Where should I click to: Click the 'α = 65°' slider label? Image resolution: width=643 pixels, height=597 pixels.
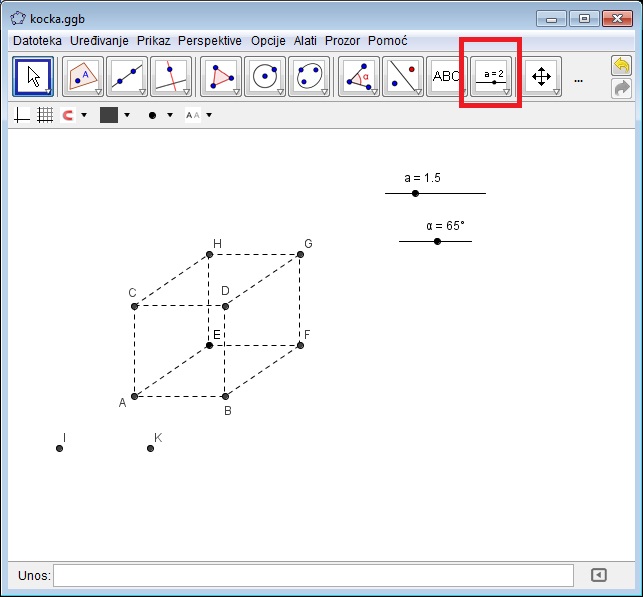(x=445, y=226)
